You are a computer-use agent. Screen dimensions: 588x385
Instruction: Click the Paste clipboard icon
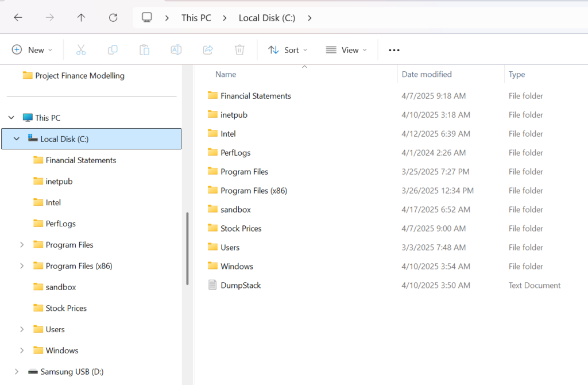click(x=145, y=50)
